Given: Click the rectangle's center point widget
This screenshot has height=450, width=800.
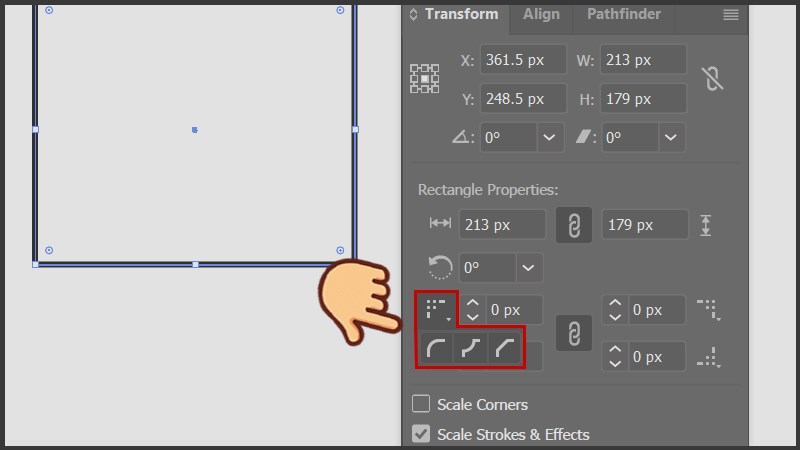Looking at the screenshot, I should click(x=195, y=130).
